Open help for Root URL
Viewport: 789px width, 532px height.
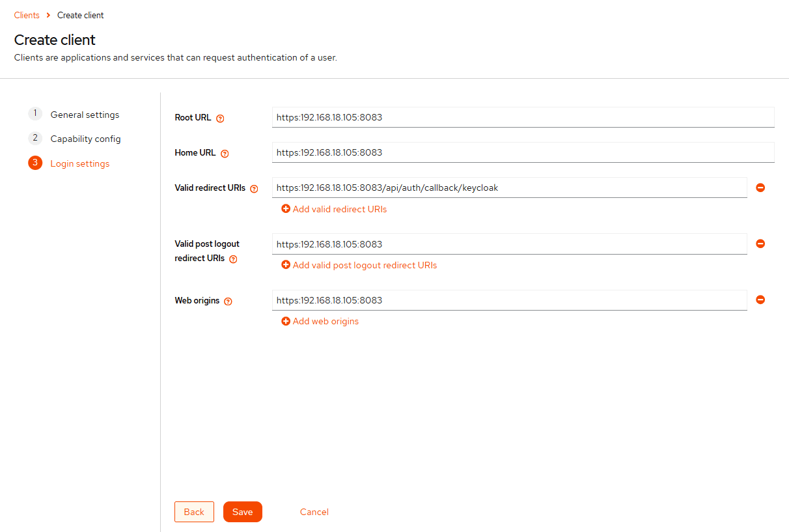coord(220,119)
